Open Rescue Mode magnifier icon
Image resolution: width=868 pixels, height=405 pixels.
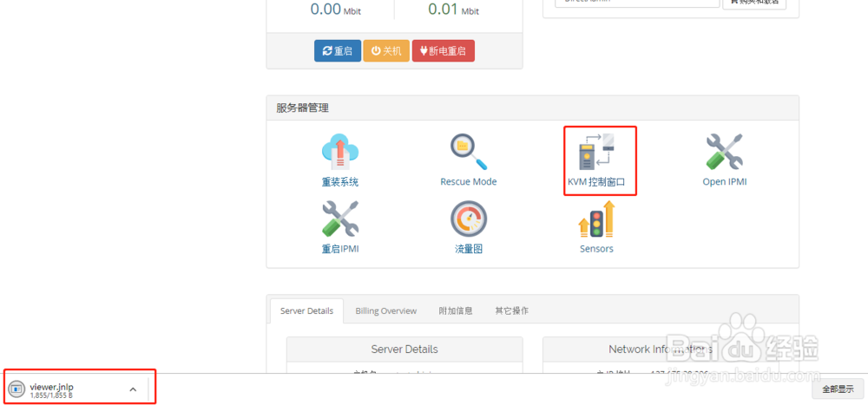click(469, 152)
